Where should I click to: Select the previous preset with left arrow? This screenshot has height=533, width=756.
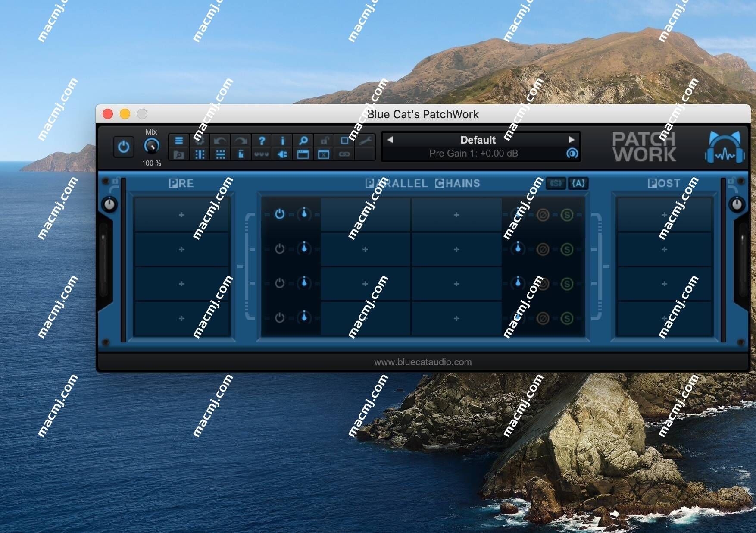tap(390, 140)
